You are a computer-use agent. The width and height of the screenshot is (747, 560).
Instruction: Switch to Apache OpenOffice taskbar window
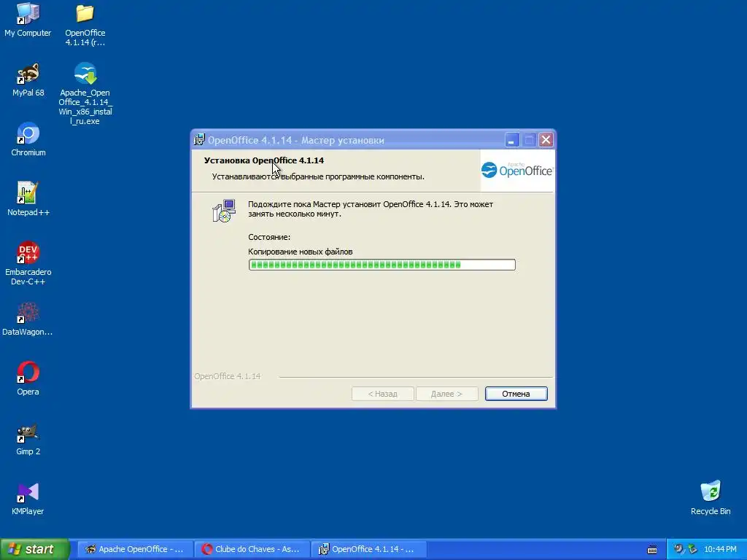135,549
